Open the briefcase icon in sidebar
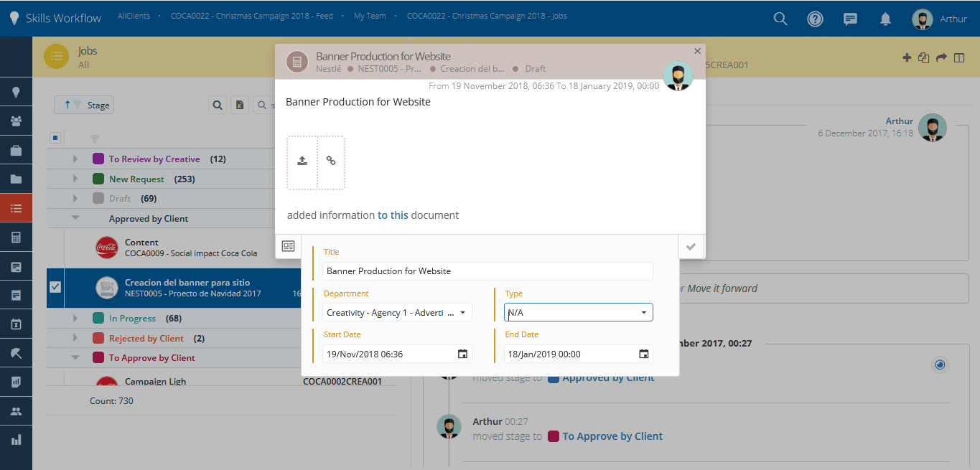The height and width of the screenshot is (470, 980). 16,151
